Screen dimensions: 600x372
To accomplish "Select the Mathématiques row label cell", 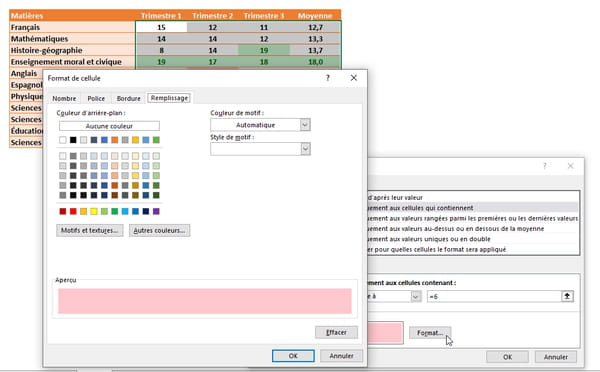I will 72,39.
